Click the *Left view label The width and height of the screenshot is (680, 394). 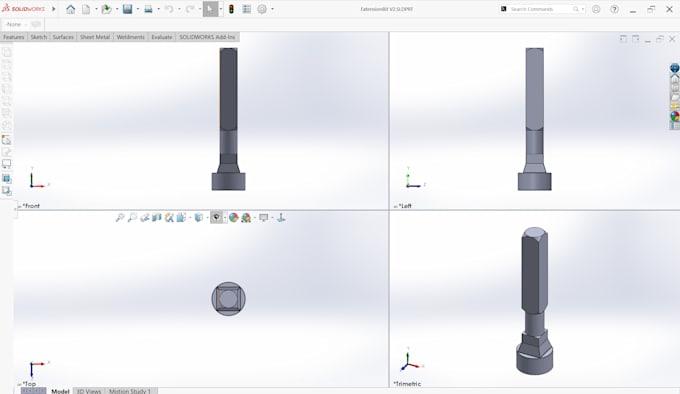click(x=405, y=206)
